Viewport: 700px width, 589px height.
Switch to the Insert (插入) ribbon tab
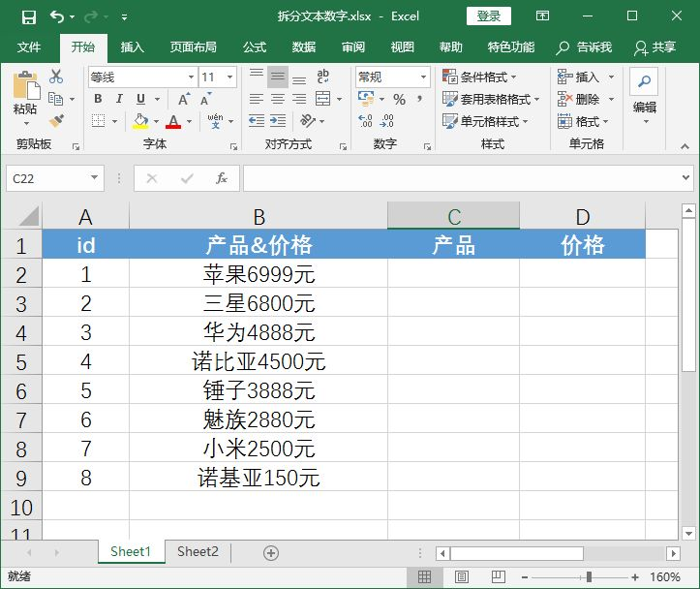132,46
